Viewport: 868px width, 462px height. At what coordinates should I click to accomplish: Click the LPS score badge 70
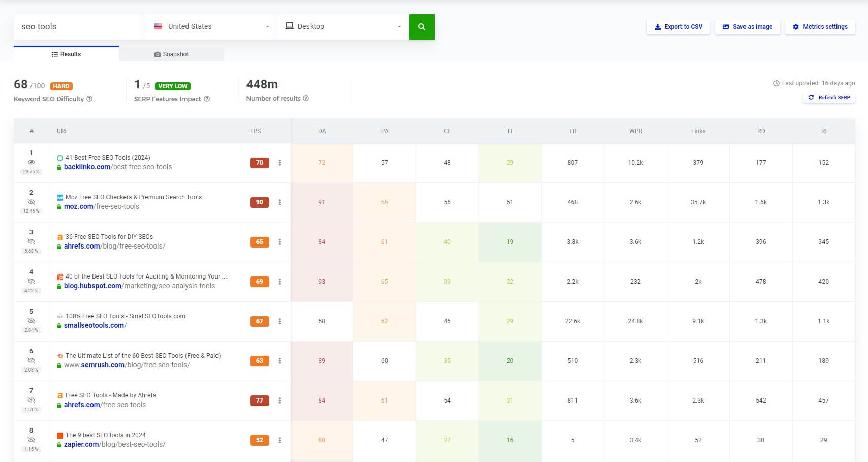tap(259, 163)
